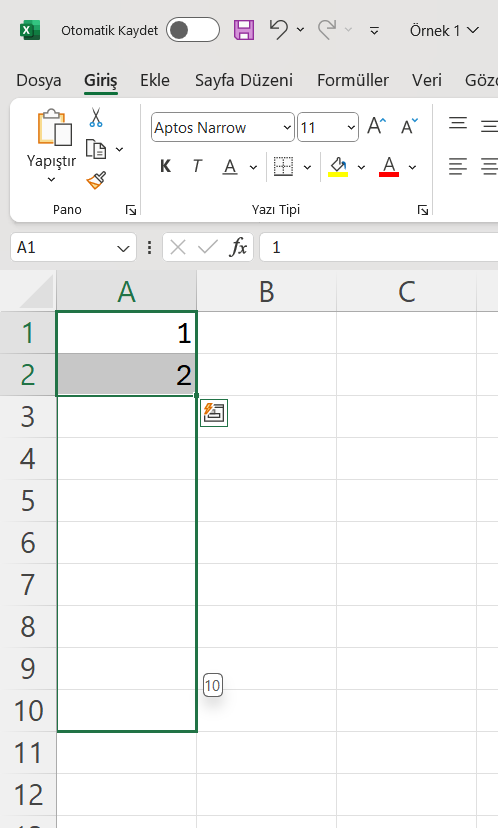Activate the Format Painter brush
The width and height of the screenshot is (498, 828).
(96, 180)
